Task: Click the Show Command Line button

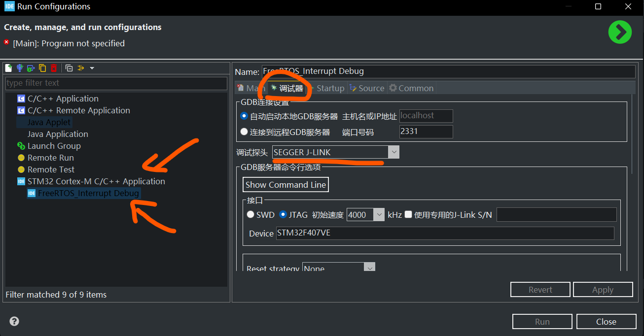Action: point(286,185)
